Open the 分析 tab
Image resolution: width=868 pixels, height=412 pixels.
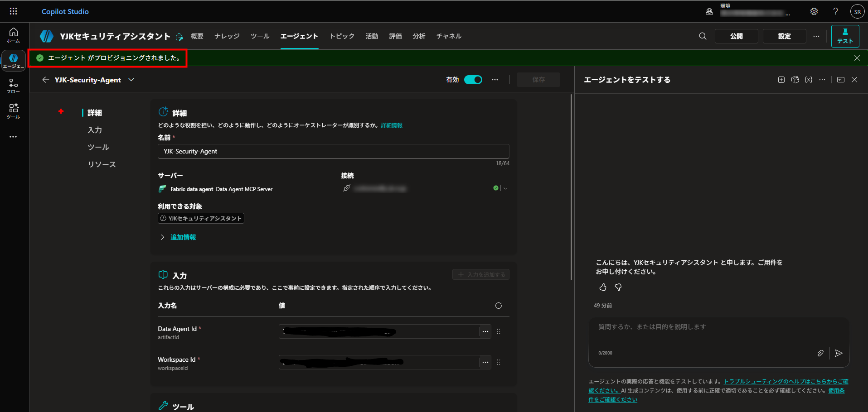(x=419, y=36)
